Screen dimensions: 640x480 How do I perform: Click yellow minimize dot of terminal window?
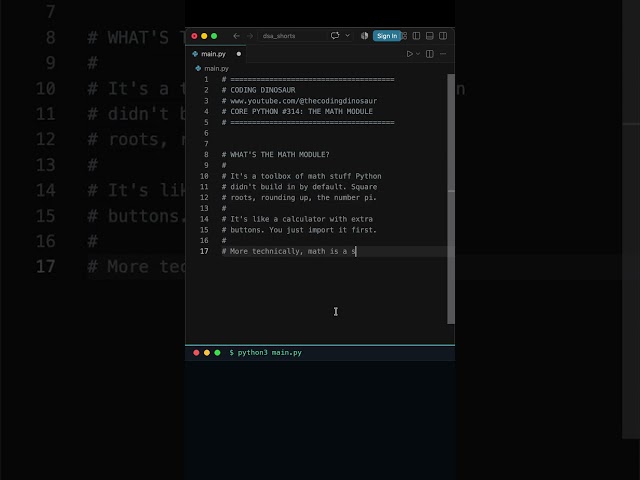pos(207,353)
